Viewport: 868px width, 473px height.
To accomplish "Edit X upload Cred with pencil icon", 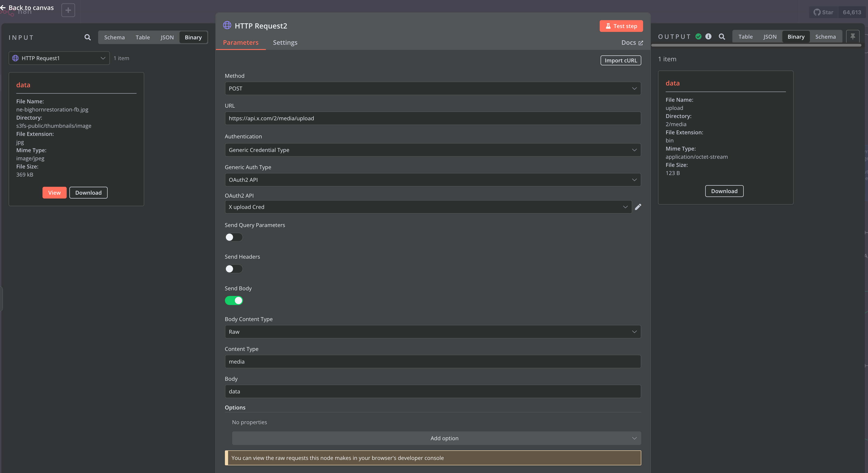I will (x=638, y=207).
